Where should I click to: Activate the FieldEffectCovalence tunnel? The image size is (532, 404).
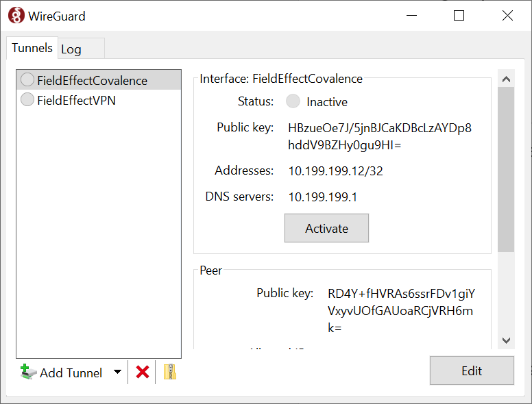[326, 228]
